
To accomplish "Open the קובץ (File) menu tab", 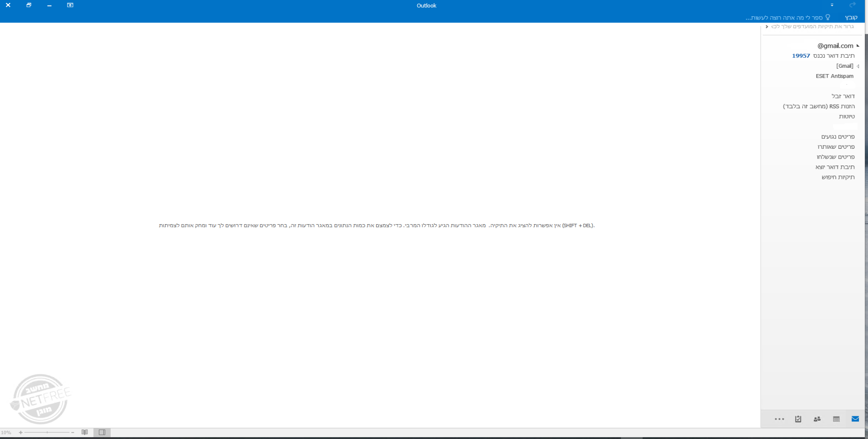I will 851,18.
